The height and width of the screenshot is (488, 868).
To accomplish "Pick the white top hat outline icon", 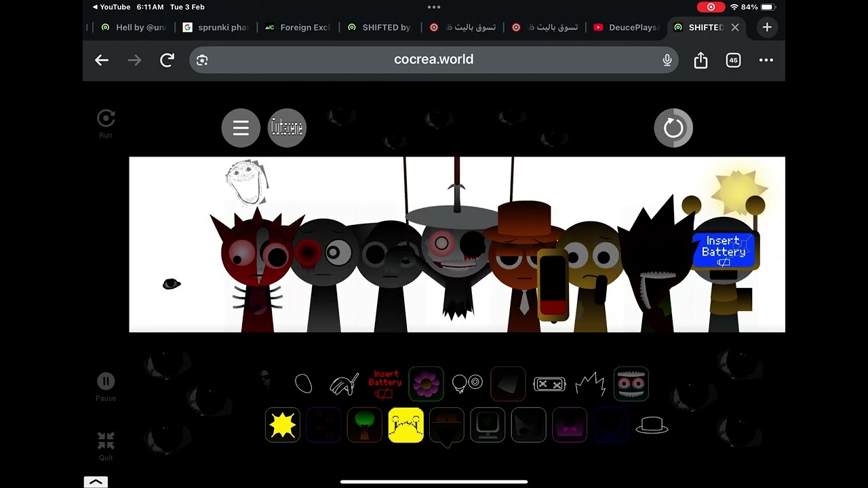I will pyautogui.click(x=652, y=426).
